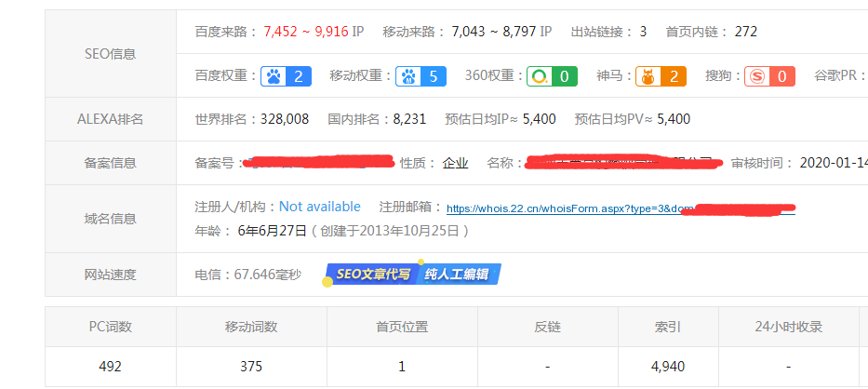The image size is (868, 389).
Task: Select the 24小时收录 column header
Action: pos(787,327)
